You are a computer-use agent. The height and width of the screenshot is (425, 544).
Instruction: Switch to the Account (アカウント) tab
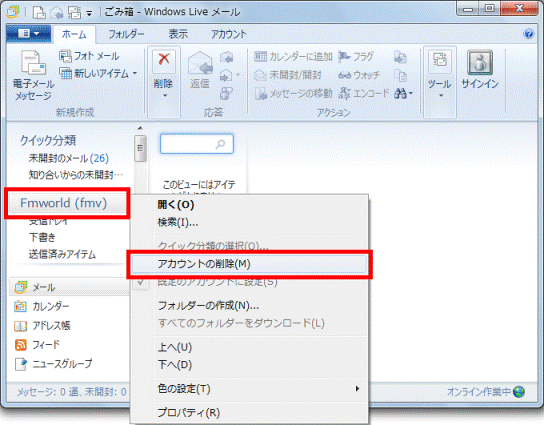[x=229, y=34]
